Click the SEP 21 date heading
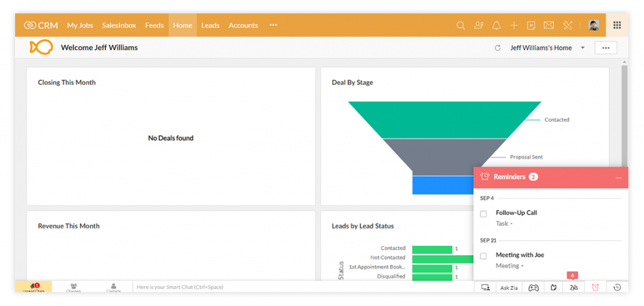The width and height of the screenshot is (644, 306). tap(488, 241)
